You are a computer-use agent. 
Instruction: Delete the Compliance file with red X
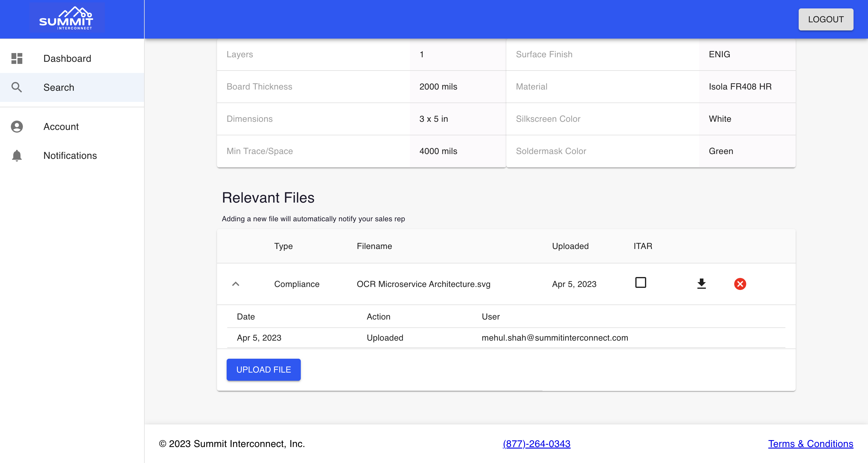[740, 284]
